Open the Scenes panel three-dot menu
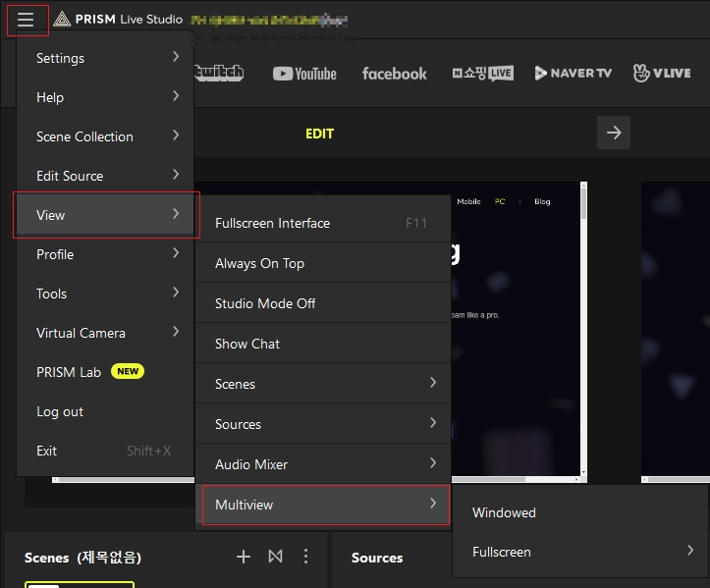The width and height of the screenshot is (710, 588). click(305, 557)
